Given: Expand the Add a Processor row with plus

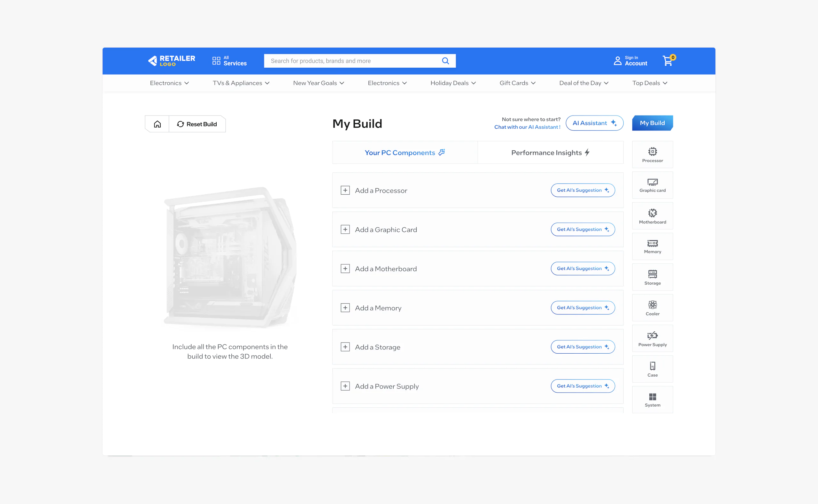Looking at the screenshot, I should point(345,190).
